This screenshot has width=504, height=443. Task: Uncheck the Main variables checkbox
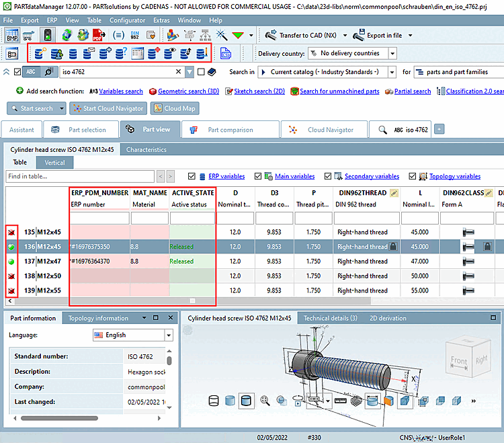[x=259, y=176]
